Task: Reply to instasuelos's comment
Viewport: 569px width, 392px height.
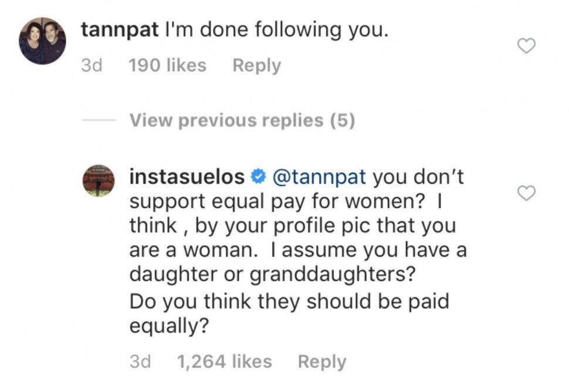Action: click(321, 361)
